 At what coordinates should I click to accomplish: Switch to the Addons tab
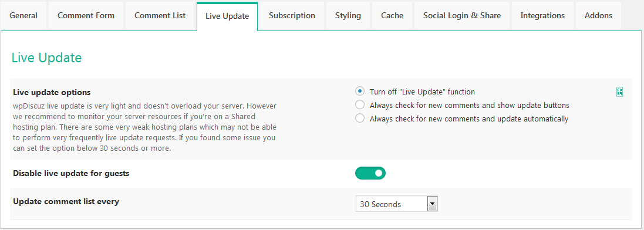pos(598,16)
